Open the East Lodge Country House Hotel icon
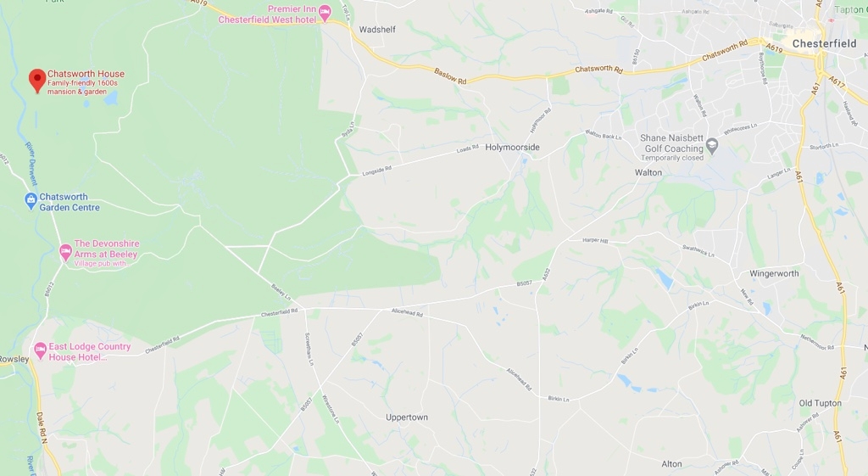The image size is (868, 476). (40, 350)
